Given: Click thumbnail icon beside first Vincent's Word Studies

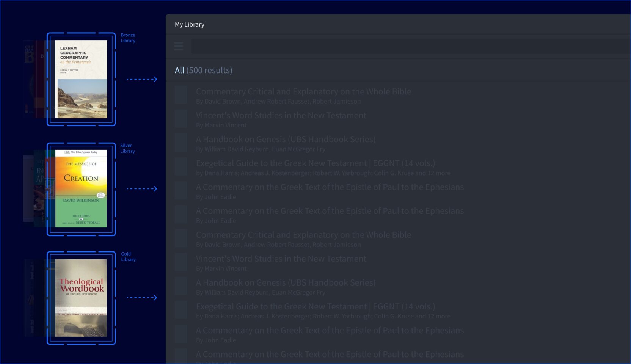Looking at the screenshot, I should point(181,119).
